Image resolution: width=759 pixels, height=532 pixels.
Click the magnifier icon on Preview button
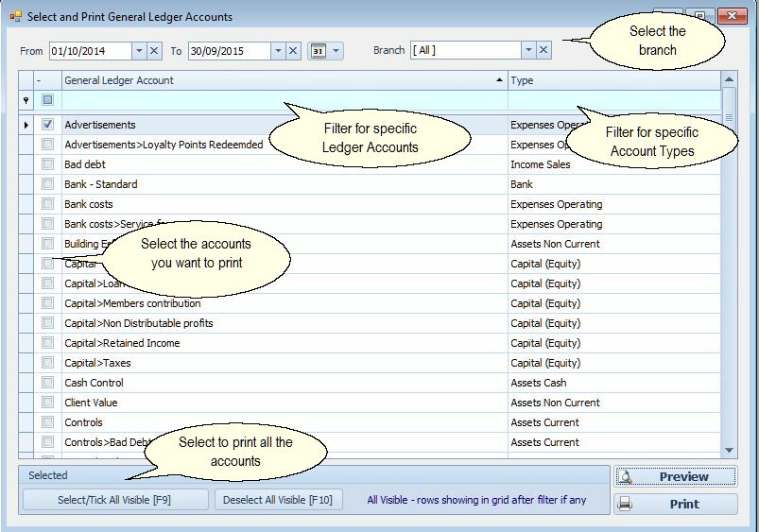[x=626, y=477]
